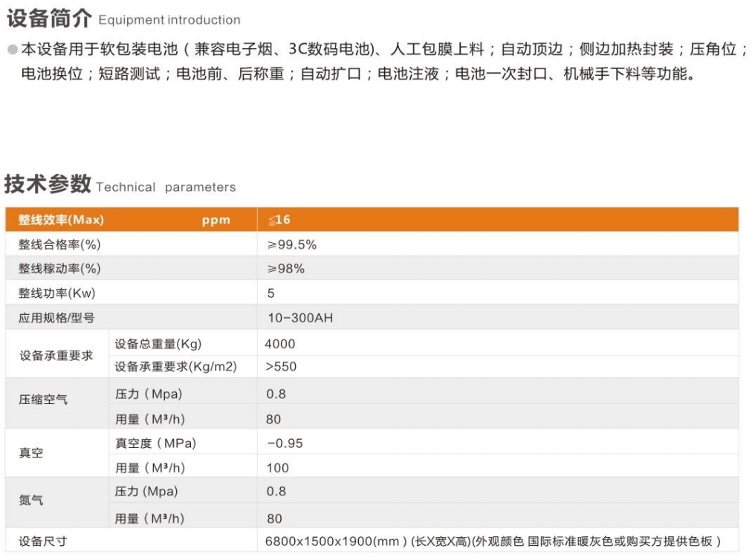Click the 设备简介 heading
The height and width of the screenshot is (560, 755).
(x=49, y=18)
